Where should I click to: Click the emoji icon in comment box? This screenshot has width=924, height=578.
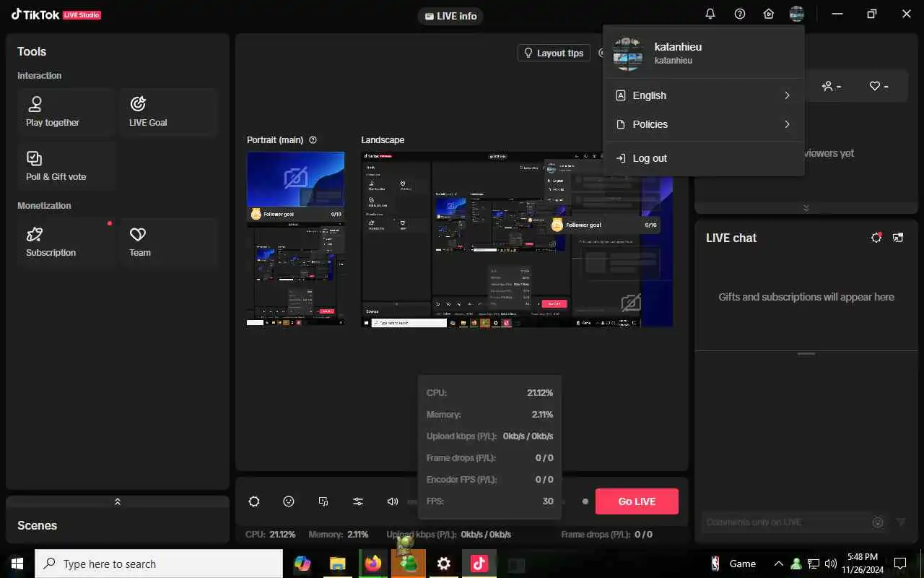tap(878, 522)
